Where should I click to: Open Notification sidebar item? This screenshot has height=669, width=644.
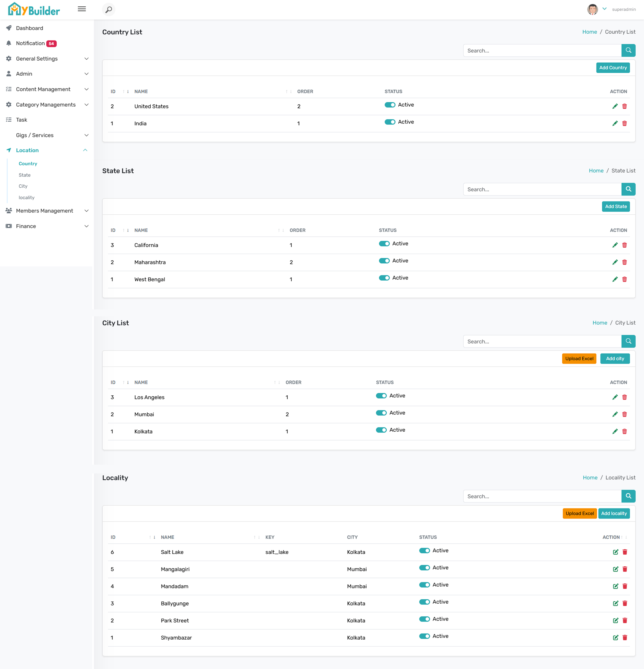[31, 43]
